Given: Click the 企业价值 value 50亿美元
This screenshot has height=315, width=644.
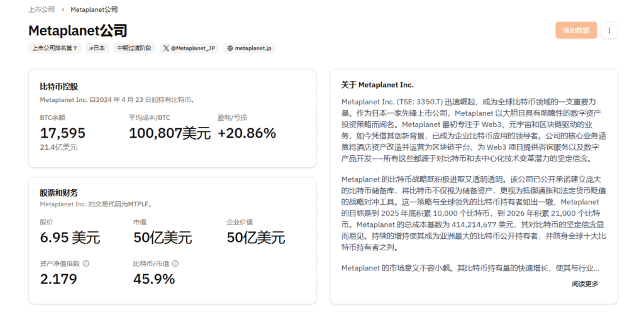Looking at the screenshot, I should [x=256, y=238].
